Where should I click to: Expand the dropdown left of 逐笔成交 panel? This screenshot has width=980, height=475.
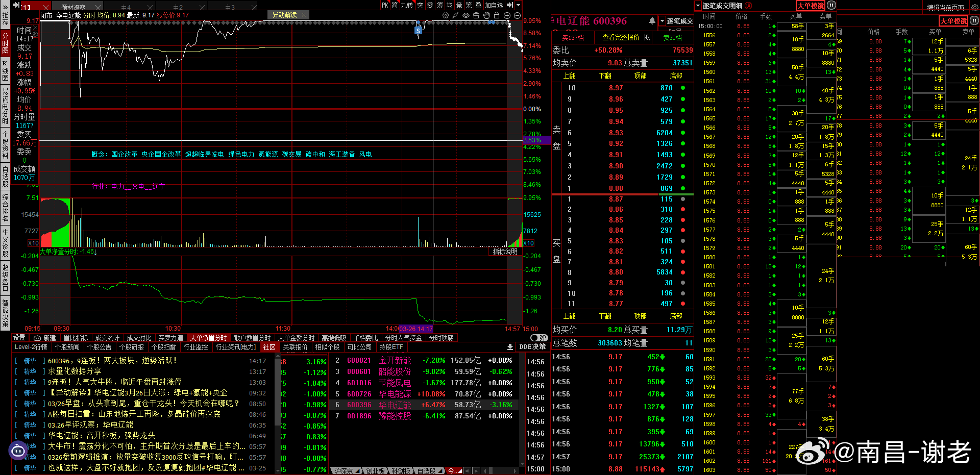pyautogui.click(x=663, y=21)
